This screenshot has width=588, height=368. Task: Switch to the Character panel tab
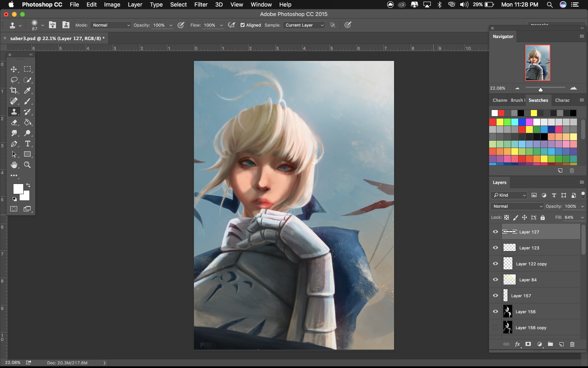tap(562, 100)
